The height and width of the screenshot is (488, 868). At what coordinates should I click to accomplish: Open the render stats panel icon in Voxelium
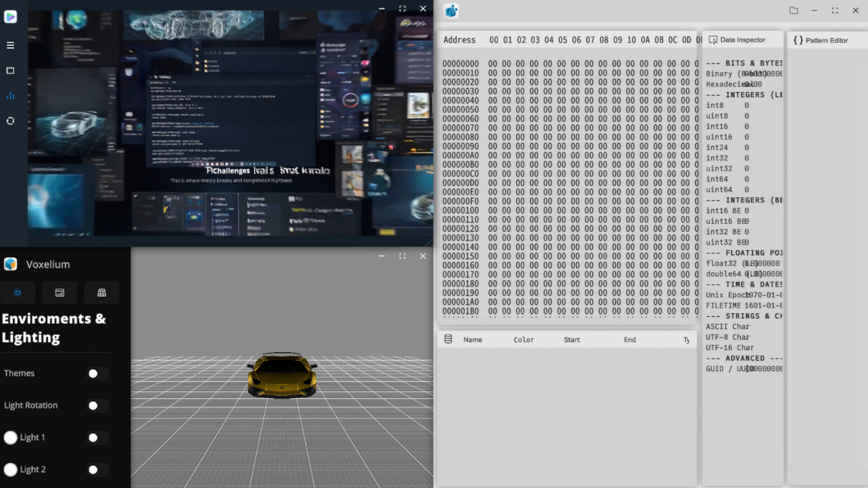pyautogui.click(x=59, y=293)
